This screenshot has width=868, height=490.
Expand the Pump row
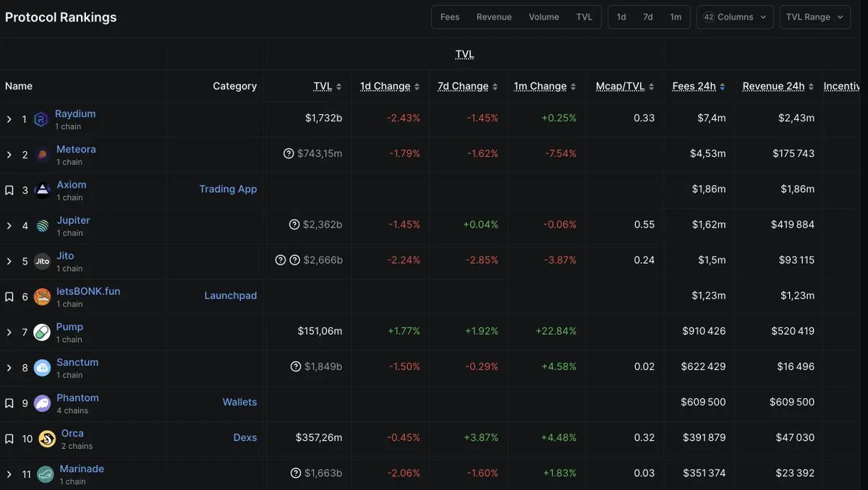9,332
